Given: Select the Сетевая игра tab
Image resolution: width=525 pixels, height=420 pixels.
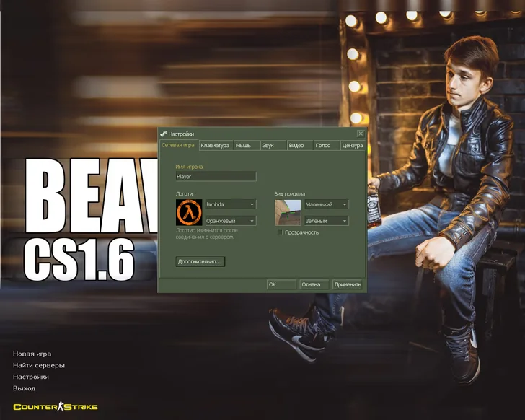Looking at the screenshot, I should (178, 145).
